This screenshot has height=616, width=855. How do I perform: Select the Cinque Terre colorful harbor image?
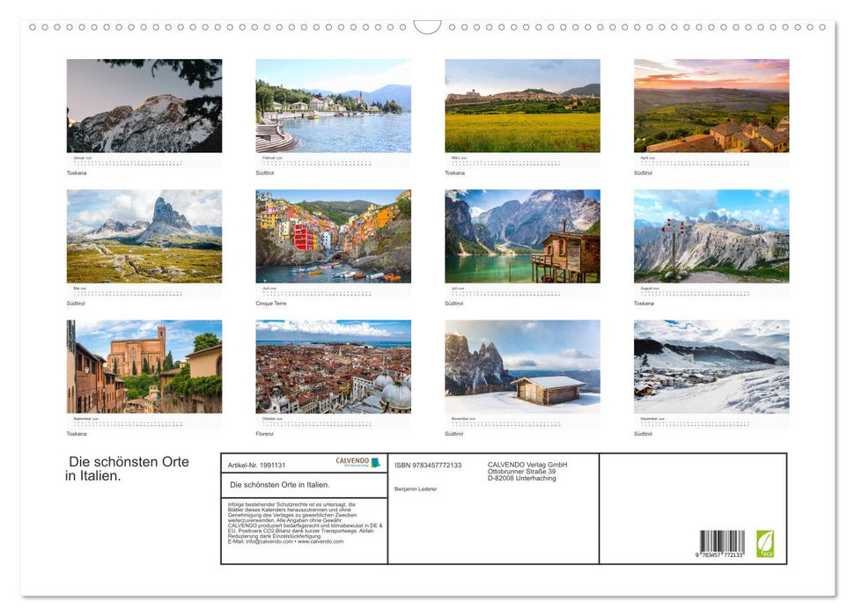coord(333,236)
